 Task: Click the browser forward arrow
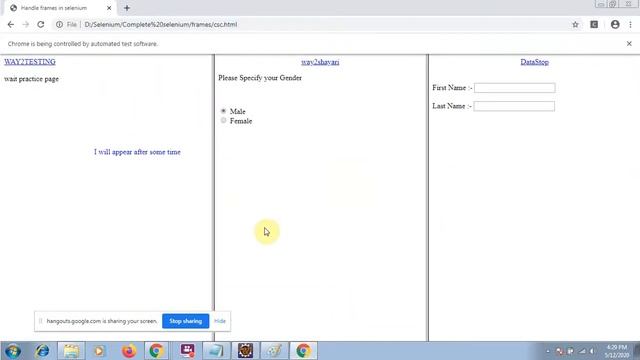pos(25,24)
